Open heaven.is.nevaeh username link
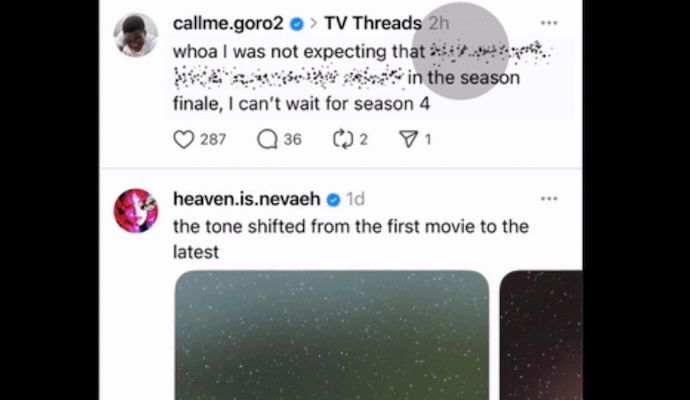This screenshot has height=400, width=690. 246,199
